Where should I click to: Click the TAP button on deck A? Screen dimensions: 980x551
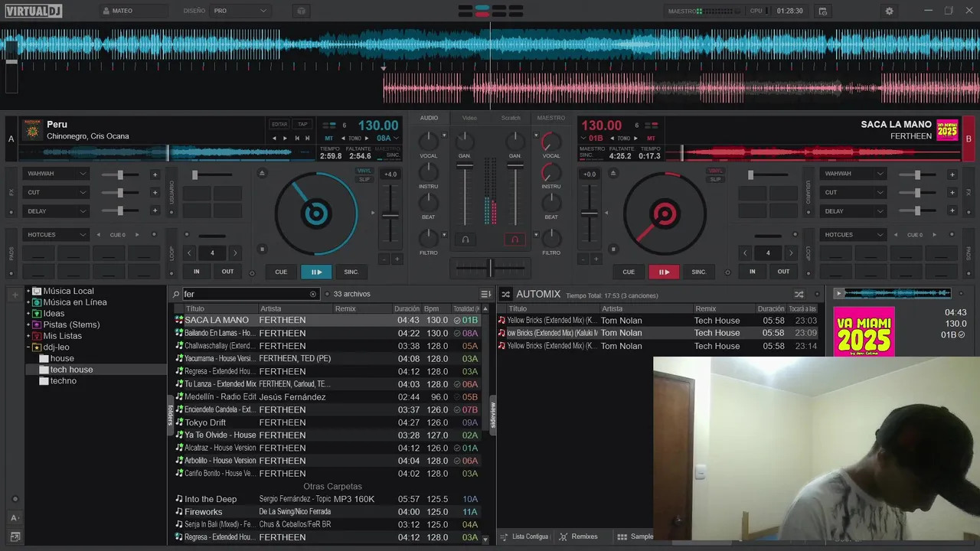click(302, 124)
